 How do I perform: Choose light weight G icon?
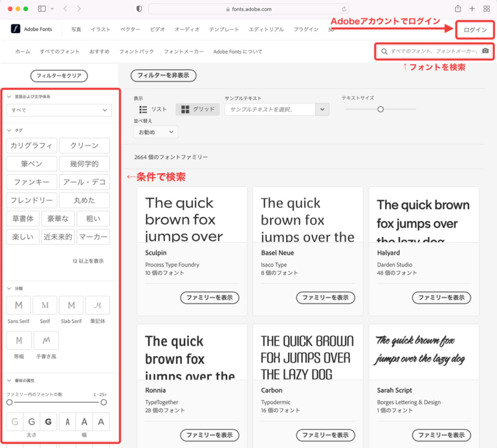pos(15,421)
